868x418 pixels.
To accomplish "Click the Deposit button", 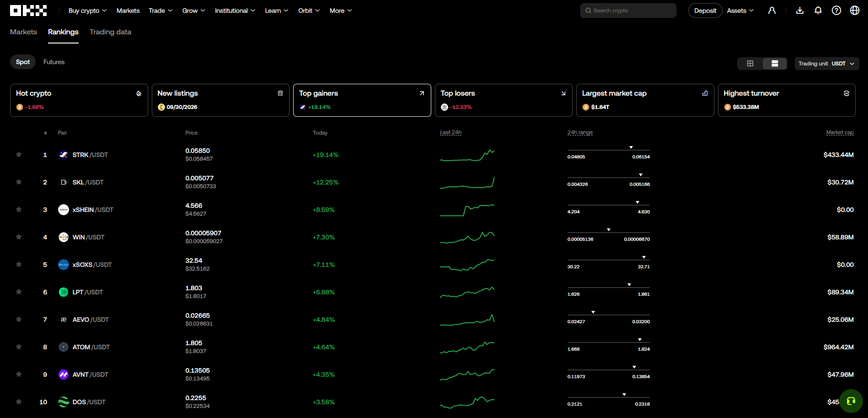I will coord(705,11).
